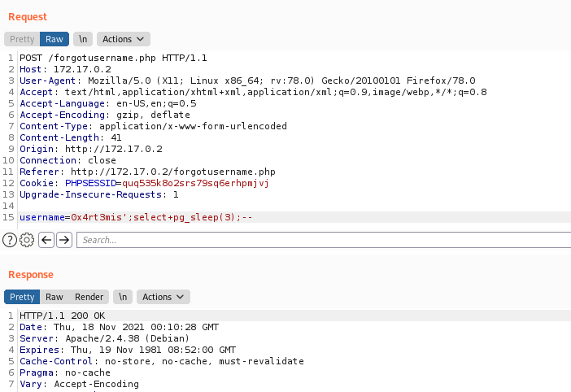Click the User-Agent header line
The image size is (571, 392).
click(247, 81)
